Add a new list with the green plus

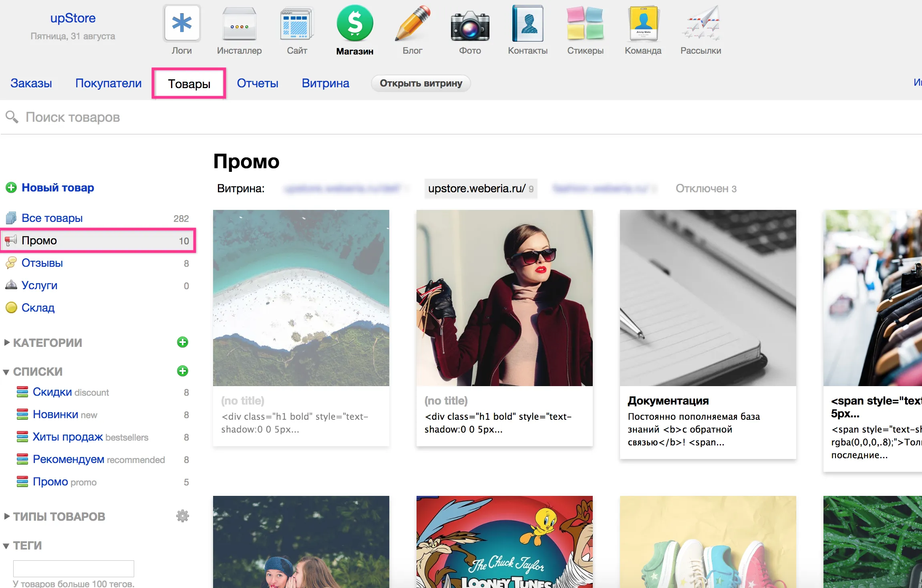point(183,371)
